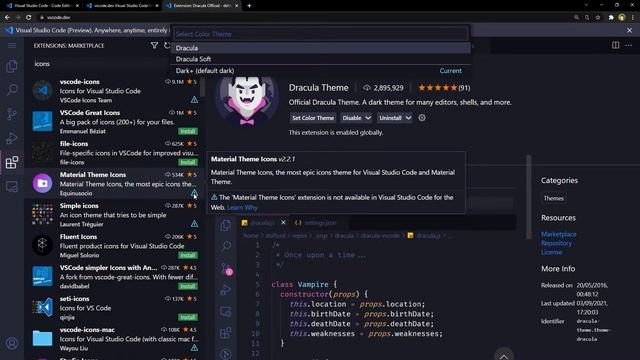Click the browser extensions puzzle icon
Screen dimensions: 640x360
click(x=611, y=17)
